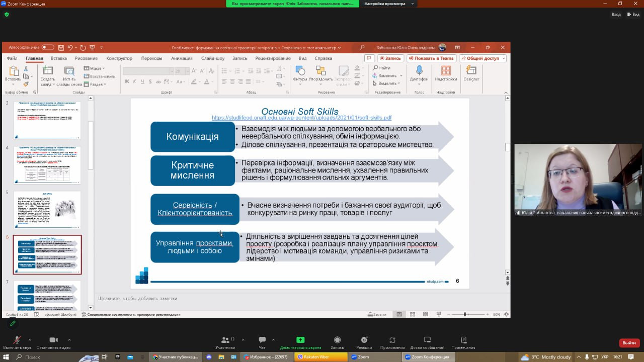Image resolution: width=644 pixels, height=362 pixels.
Task: Open the Zoom Chat panel
Action: pyautogui.click(x=262, y=340)
